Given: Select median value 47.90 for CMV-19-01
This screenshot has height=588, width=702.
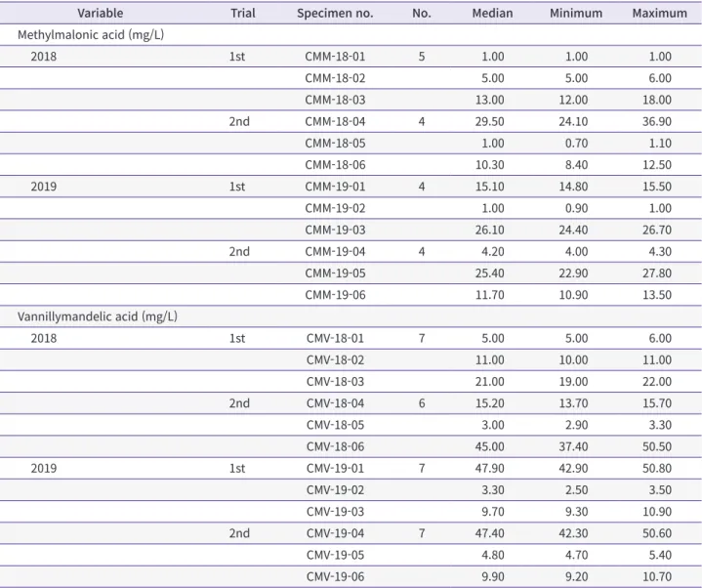Looking at the screenshot, I should (489, 468).
